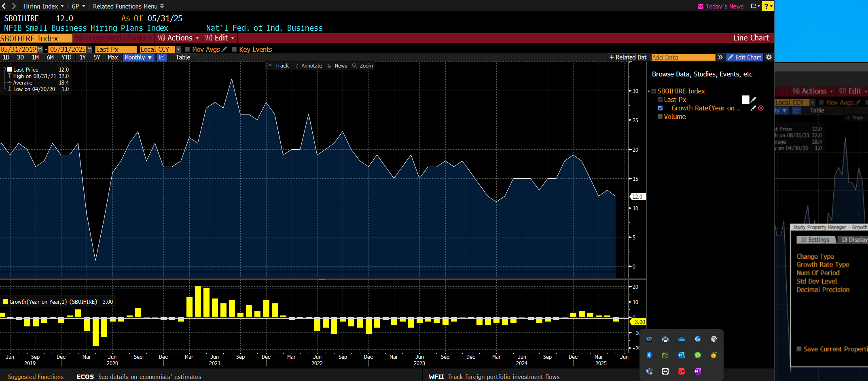
Task: Enable the Mov Avgs checkbox
Action: click(187, 49)
